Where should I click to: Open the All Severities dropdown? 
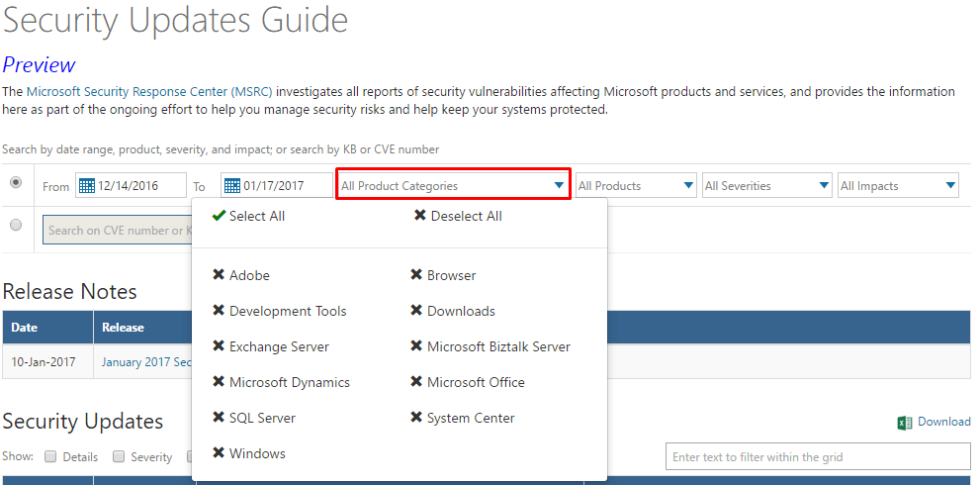pos(767,186)
